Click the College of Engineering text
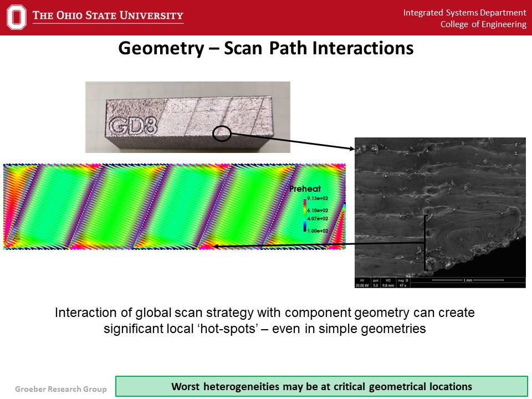532x399 pixels. pos(483,24)
